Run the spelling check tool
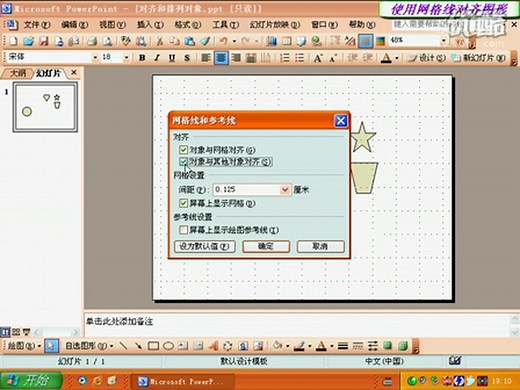The width and height of the screenshot is (520, 390). point(126,41)
